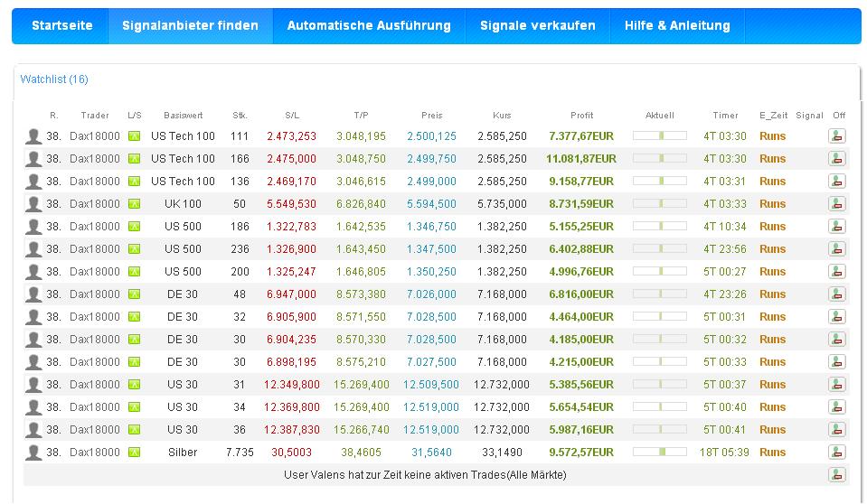Click the trader avatar in the UK 100 row
This screenshot has height=504, width=867.
coord(33,204)
